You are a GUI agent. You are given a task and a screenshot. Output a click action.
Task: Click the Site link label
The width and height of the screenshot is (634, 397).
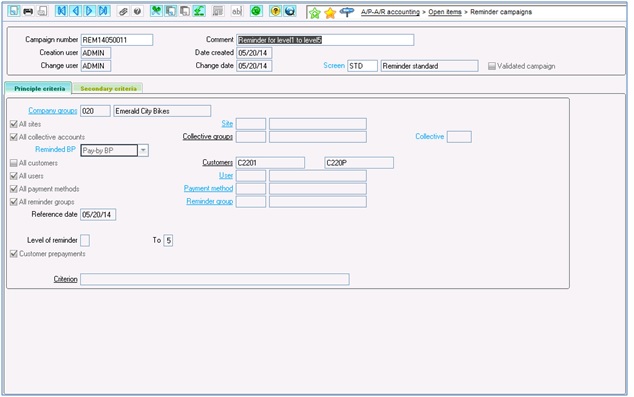227,124
